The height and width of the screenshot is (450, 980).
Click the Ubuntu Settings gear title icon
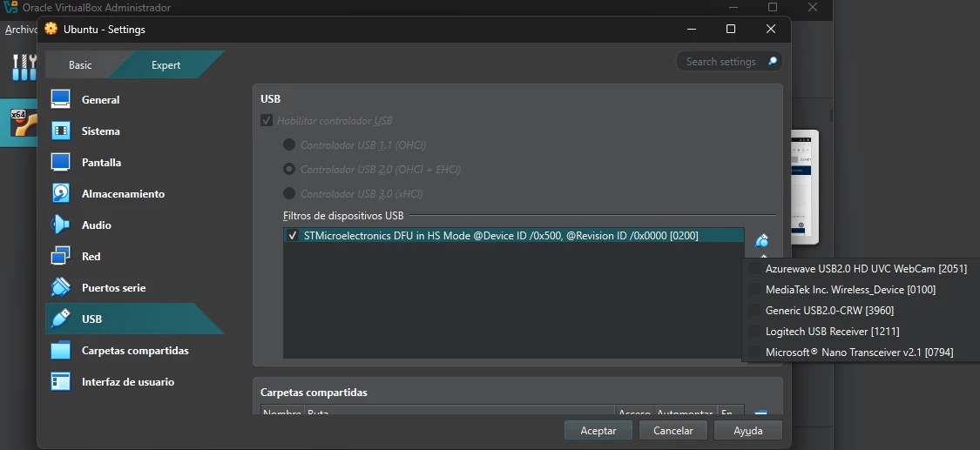point(51,29)
